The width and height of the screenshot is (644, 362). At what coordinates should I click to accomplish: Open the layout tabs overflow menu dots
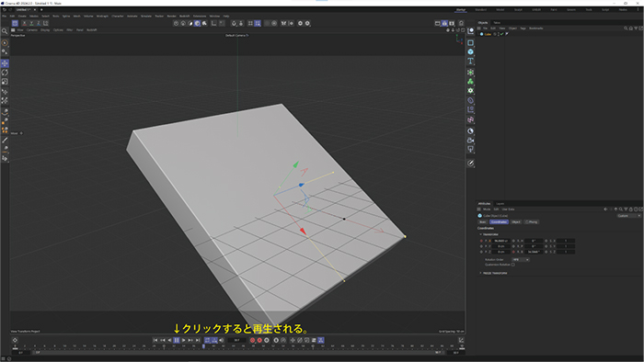pos(638,9)
